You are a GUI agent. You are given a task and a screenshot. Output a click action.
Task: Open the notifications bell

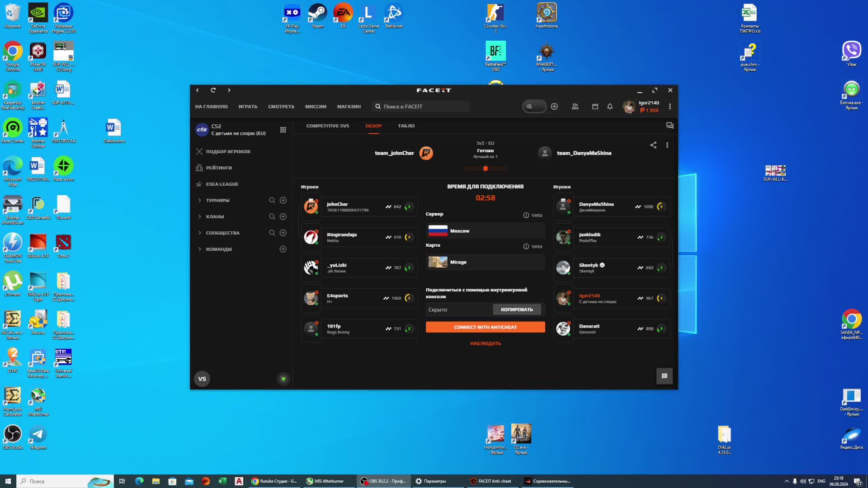(609, 107)
